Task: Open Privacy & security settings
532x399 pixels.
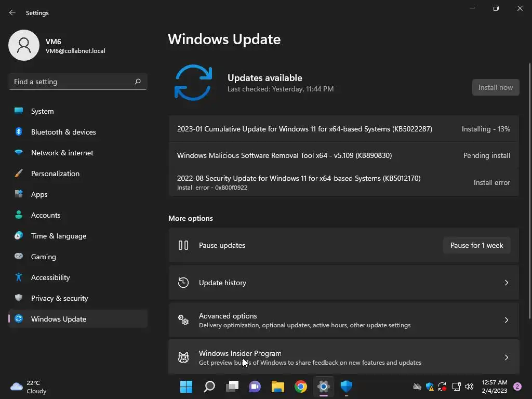Action: point(78,298)
